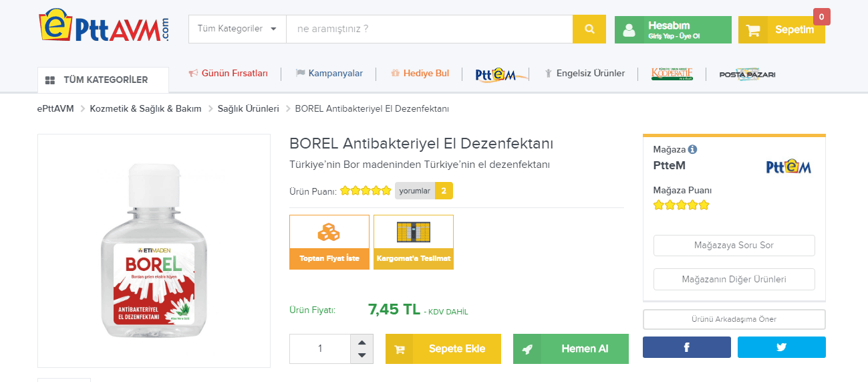Click the Mağaza info icon

[x=692, y=150]
